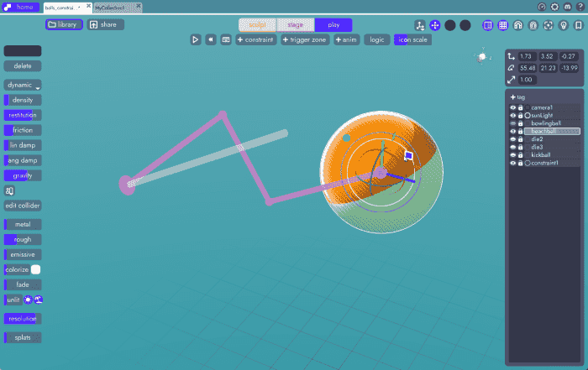The image size is (588, 370).
Task: Open the dynamic body type dropdown
Action: (x=24, y=85)
